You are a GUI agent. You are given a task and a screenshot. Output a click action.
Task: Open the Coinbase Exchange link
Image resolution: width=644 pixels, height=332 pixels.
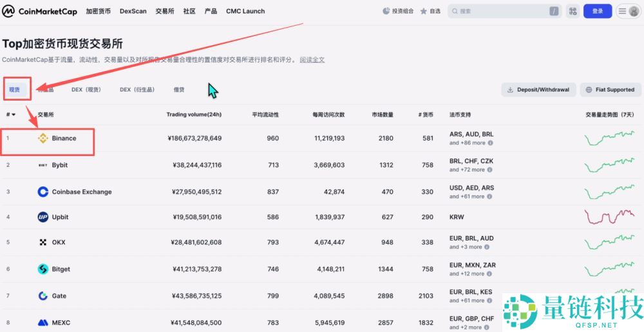82,192
